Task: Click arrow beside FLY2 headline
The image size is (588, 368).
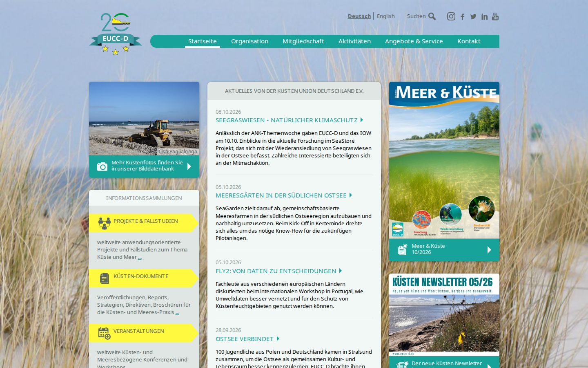Action: point(341,271)
